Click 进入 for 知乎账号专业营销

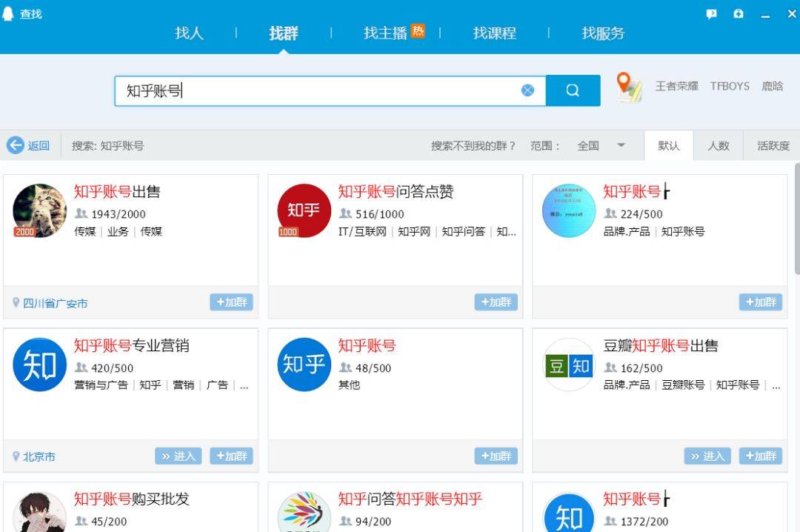178,456
